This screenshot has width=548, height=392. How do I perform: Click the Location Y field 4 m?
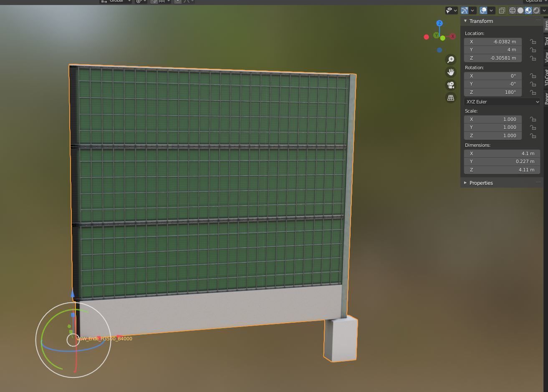point(493,50)
